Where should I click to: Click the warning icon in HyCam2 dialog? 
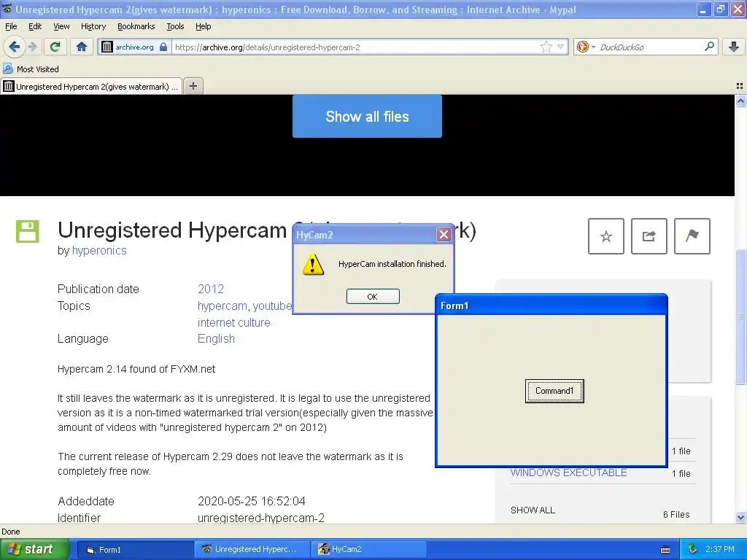click(x=313, y=264)
